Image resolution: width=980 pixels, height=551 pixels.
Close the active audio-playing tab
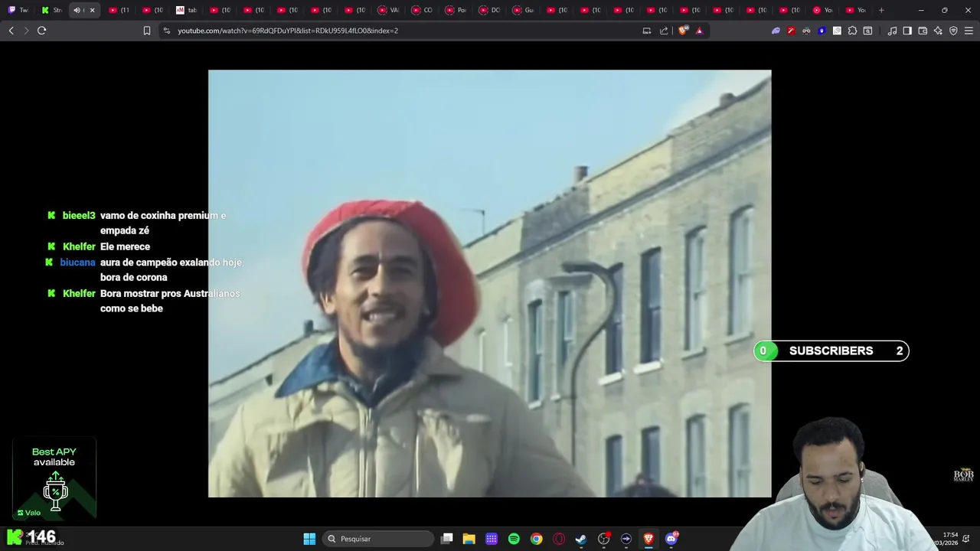point(92,10)
